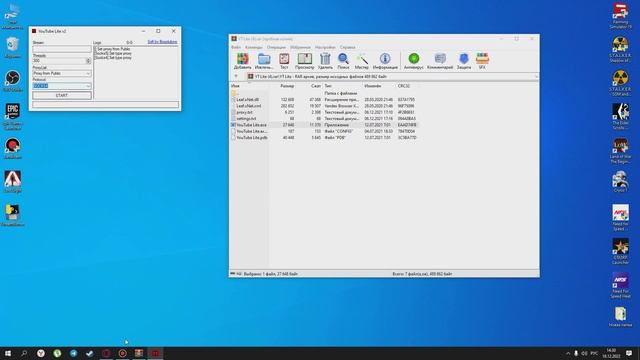Image resolution: width=640 pixels, height=360 pixels.
Task: Click the SFX toolbar icon
Action: (x=482, y=61)
